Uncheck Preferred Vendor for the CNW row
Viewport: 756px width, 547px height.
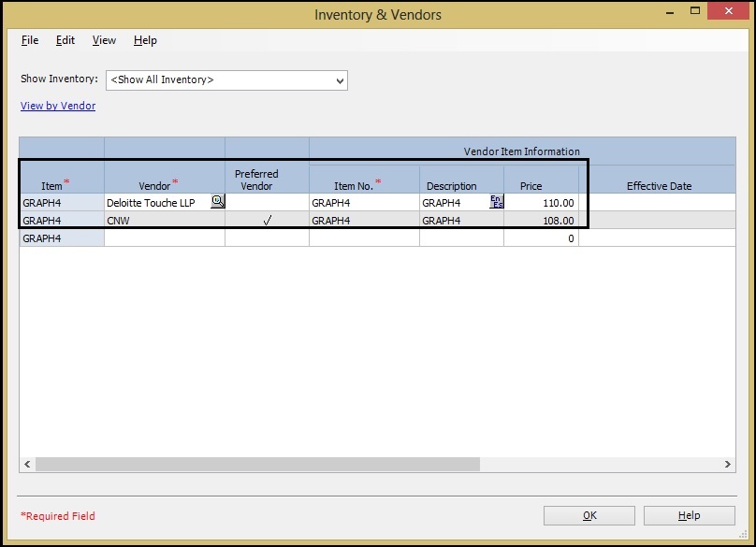[x=267, y=221]
